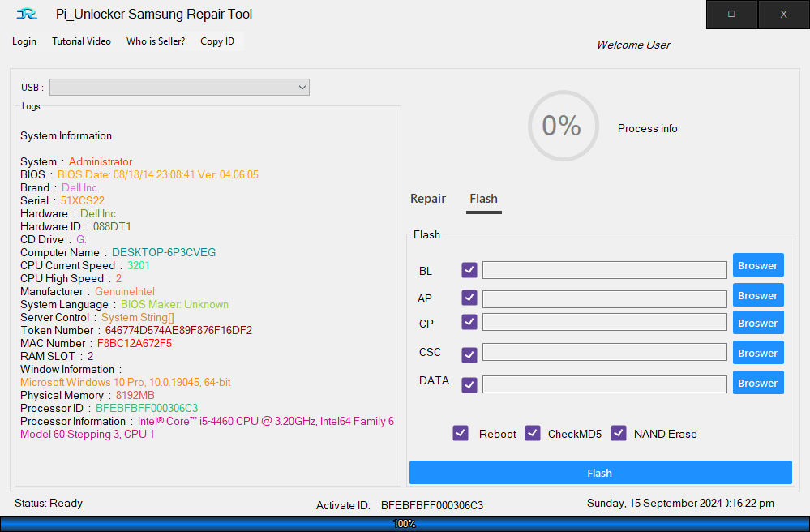Click the Copy ID option
The image size is (810, 532).
click(x=216, y=41)
